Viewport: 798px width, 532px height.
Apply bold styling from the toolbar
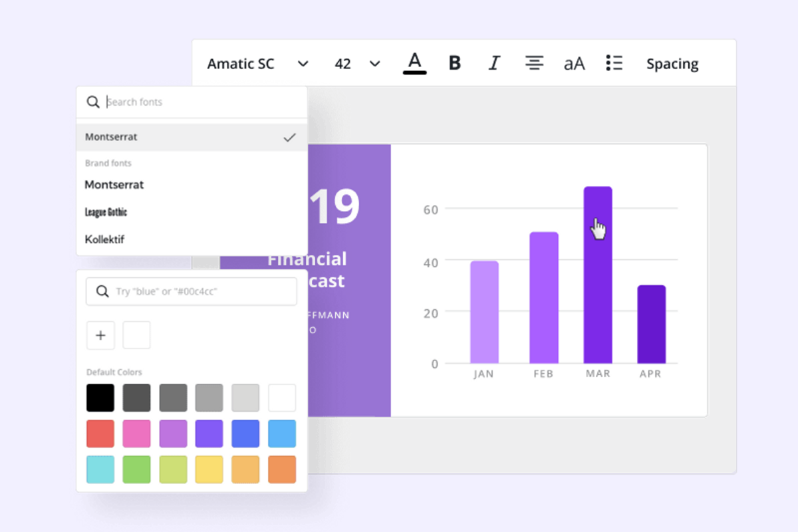(x=454, y=63)
